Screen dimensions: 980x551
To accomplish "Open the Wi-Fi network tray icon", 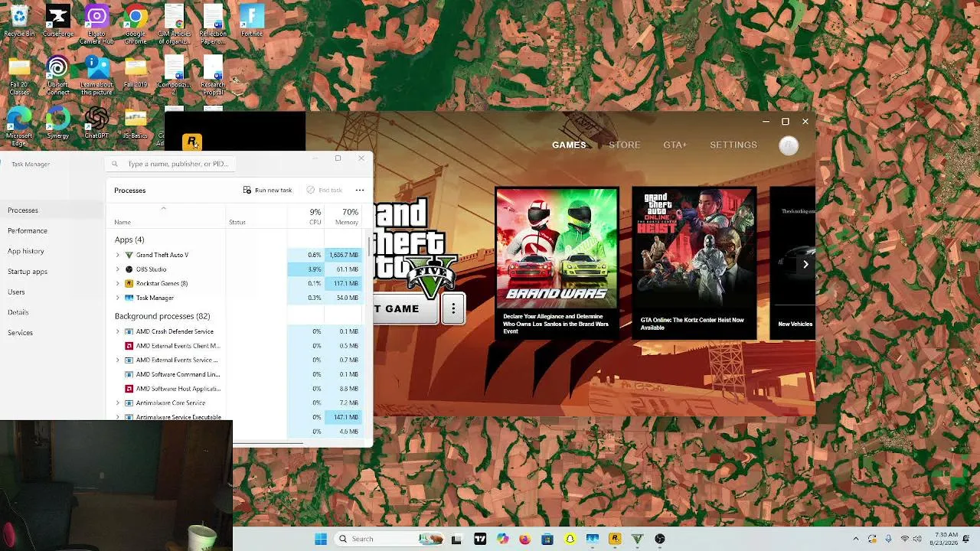I will [905, 539].
